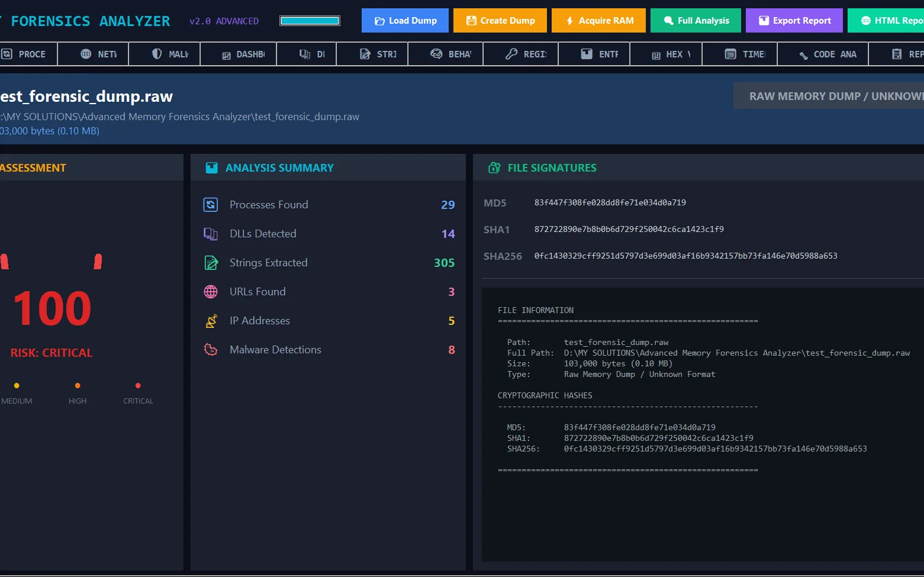Click the DLLs Detected icon

pos(211,234)
